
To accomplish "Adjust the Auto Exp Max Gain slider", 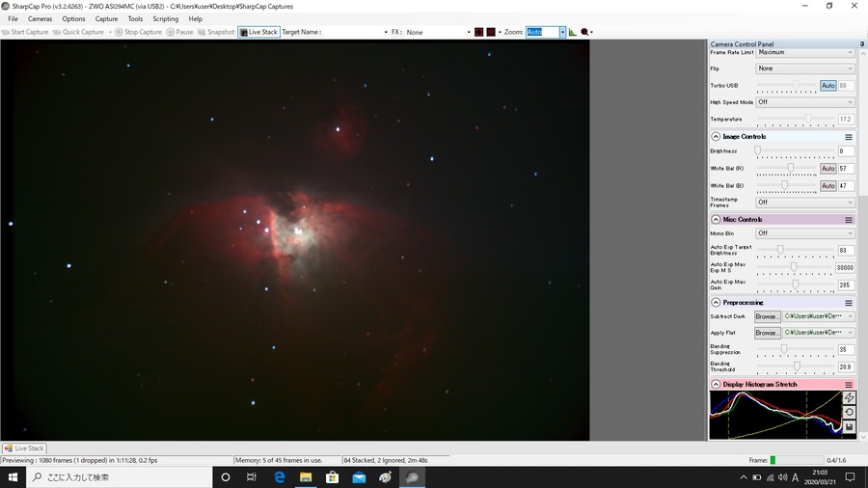I will click(796, 285).
